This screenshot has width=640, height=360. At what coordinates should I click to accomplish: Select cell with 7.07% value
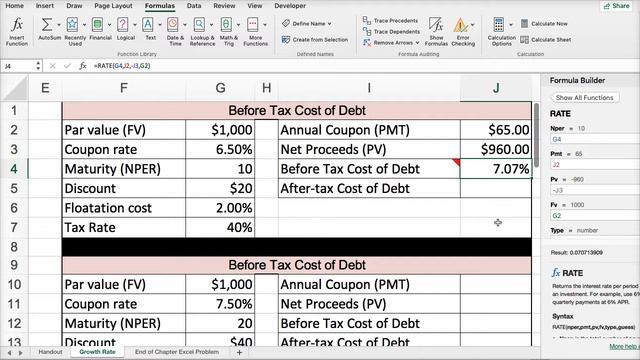pos(496,169)
